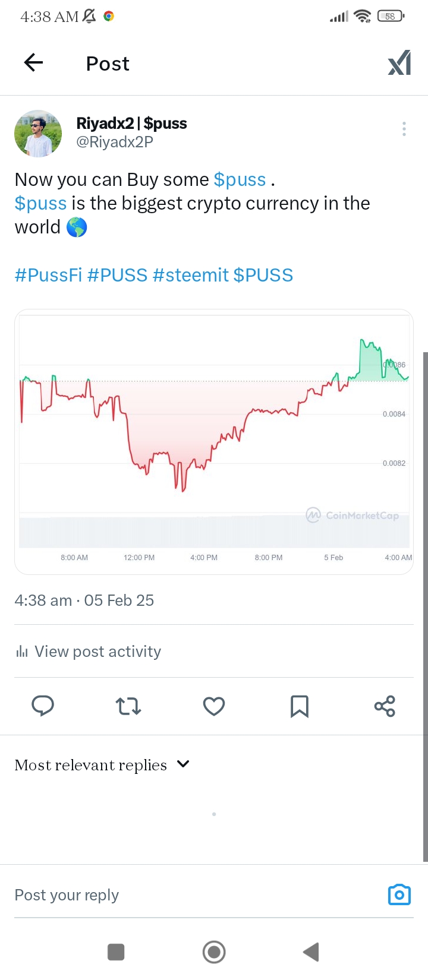The width and height of the screenshot is (428, 980).
Task: Open the three-dot post options menu
Action: coord(404,129)
